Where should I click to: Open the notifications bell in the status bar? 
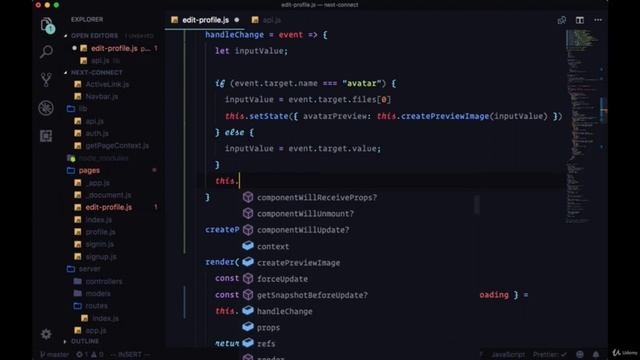pos(596,354)
